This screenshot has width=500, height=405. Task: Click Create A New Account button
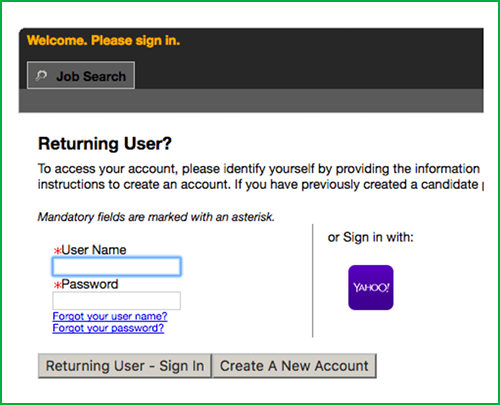294,366
